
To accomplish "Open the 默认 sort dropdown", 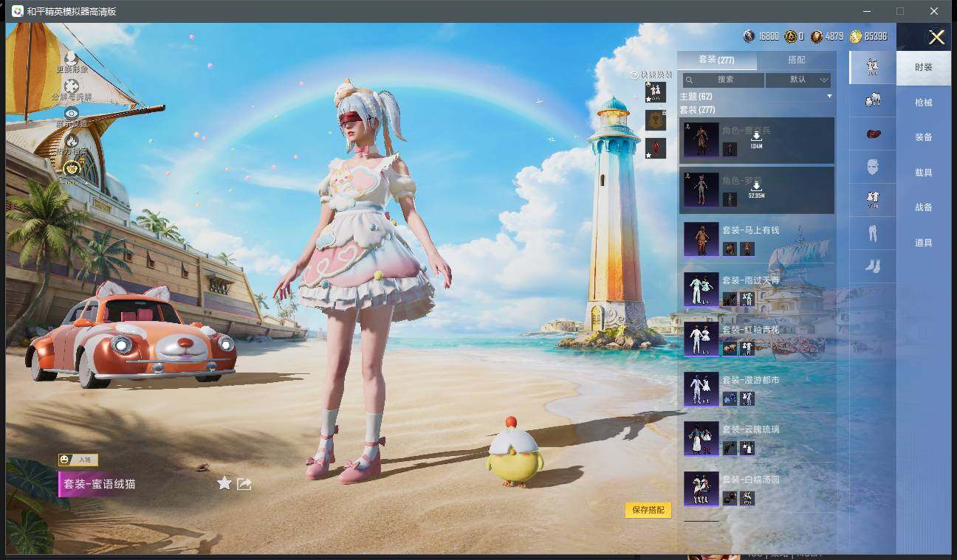I will point(798,80).
